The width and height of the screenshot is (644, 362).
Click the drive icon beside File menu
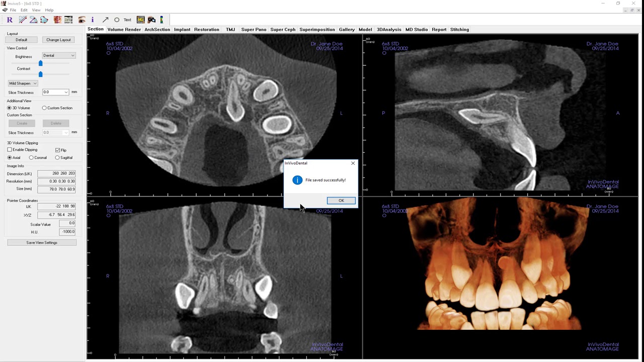click(5, 10)
